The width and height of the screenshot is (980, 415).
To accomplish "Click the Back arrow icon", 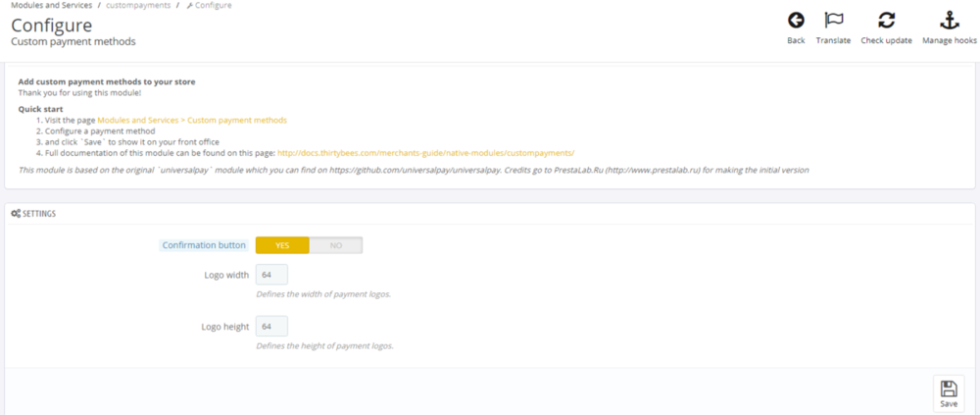I will click(x=796, y=21).
